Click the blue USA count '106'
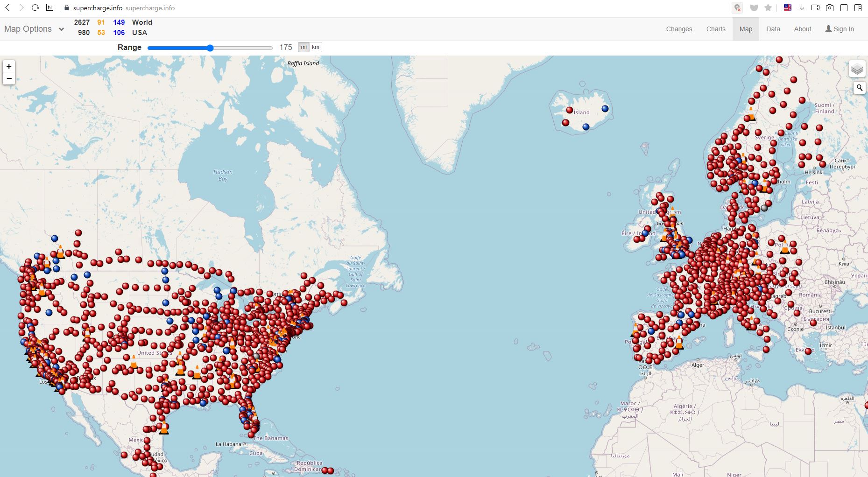The image size is (868, 477). click(x=119, y=33)
